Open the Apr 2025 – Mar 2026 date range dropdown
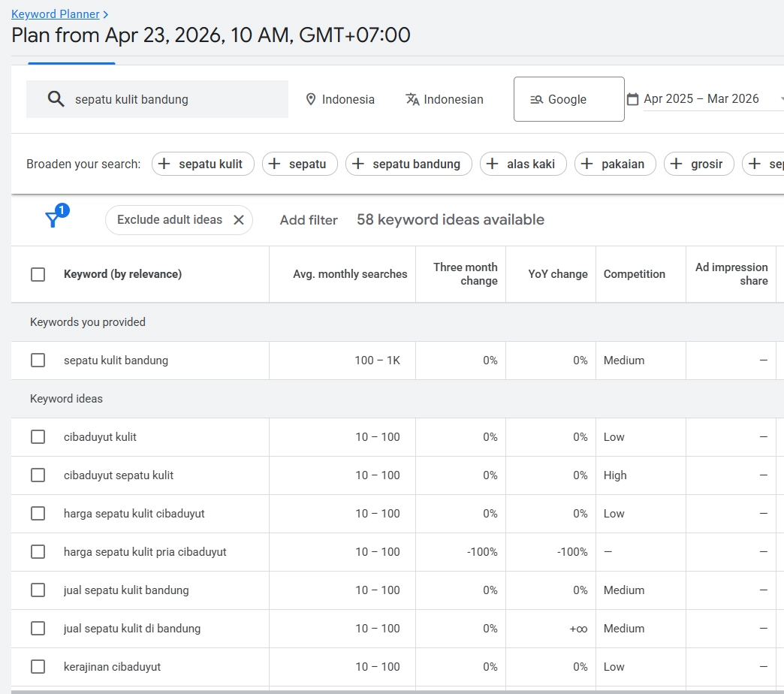This screenshot has height=694, width=784. (x=701, y=98)
